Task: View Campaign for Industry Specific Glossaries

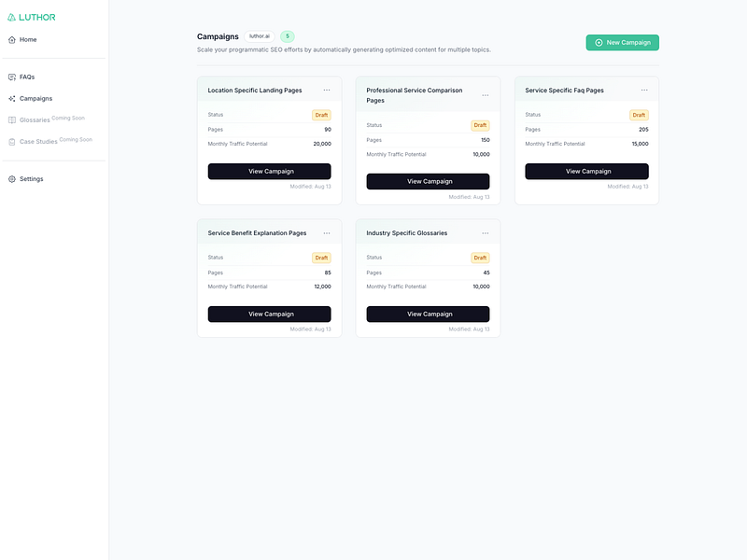Action: 428,315
